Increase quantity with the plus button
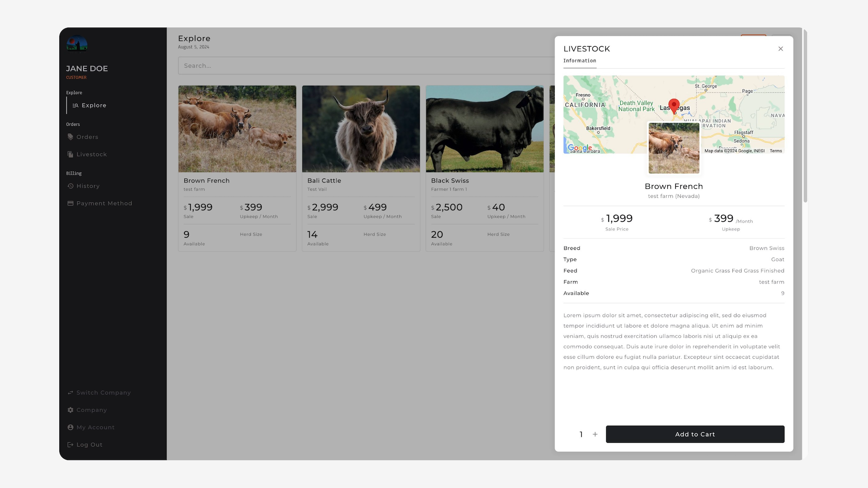Viewport: 868px width, 488px height. [595, 434]
